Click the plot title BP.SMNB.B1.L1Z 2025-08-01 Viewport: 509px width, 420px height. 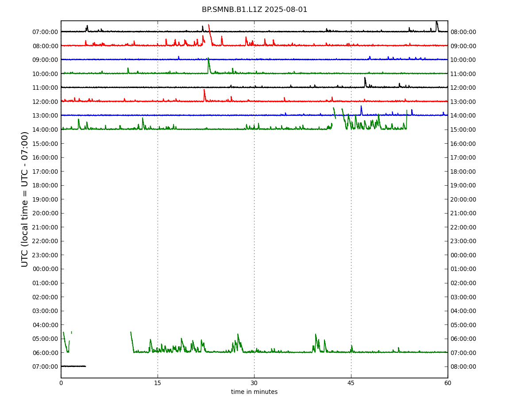coord(254,10)
